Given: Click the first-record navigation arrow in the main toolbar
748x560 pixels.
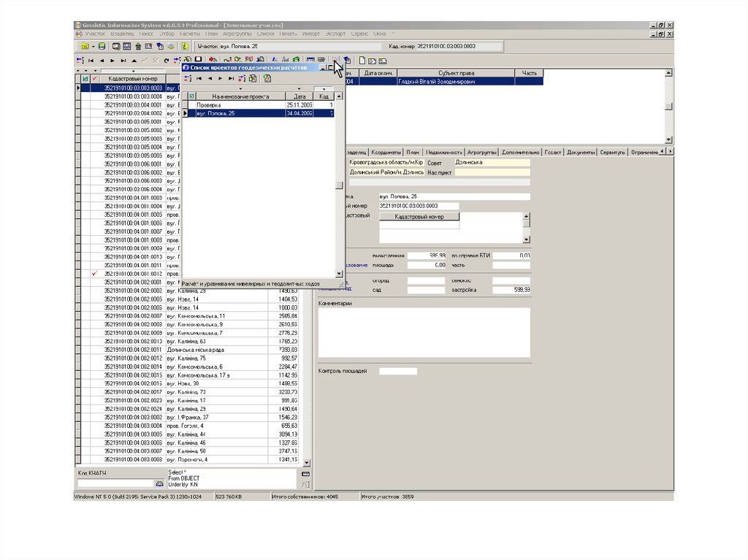Looking at the screenshot, I should click(91, 60).
